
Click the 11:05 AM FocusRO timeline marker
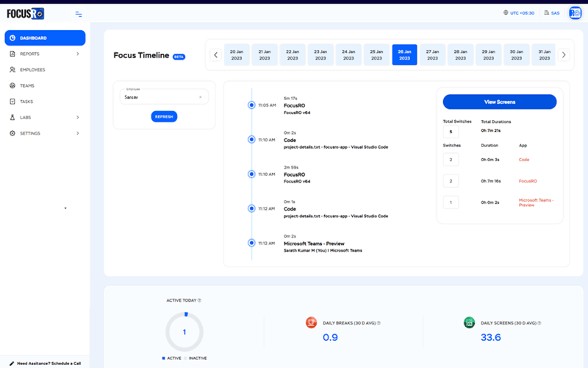[x=251, y=105]
